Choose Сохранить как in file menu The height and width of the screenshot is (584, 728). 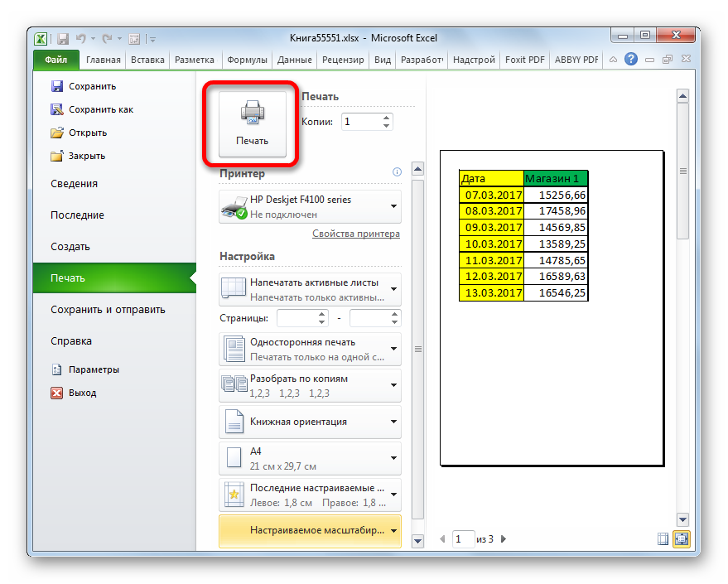click(92, 109)
